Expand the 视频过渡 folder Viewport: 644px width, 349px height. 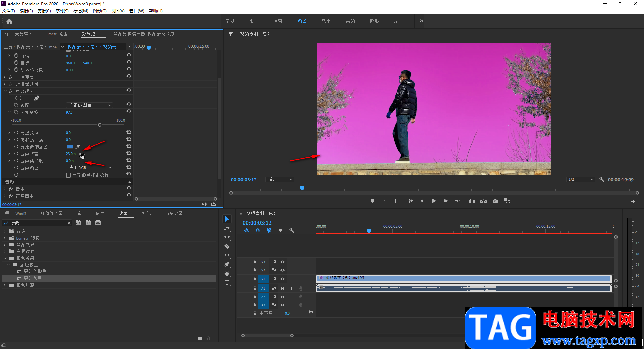[x=5, y=285]
